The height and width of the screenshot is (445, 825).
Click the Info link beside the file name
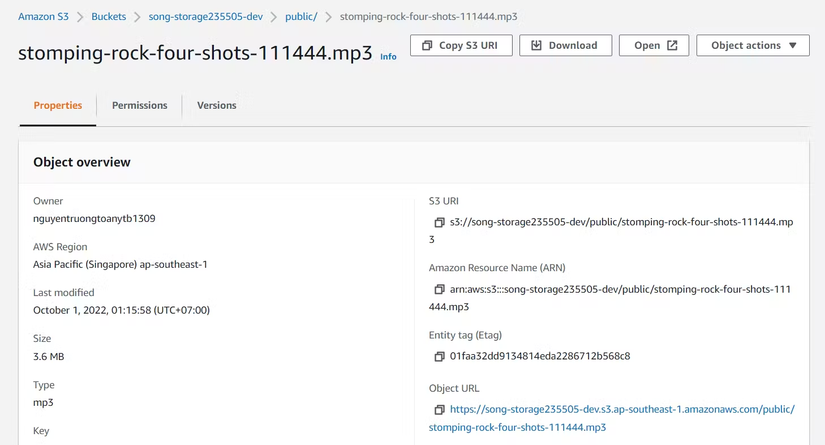coord(388,57)
